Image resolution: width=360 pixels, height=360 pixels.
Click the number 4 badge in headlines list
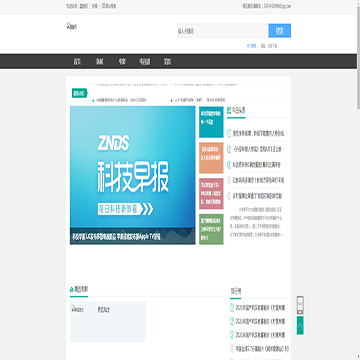[x=229, y=180]
